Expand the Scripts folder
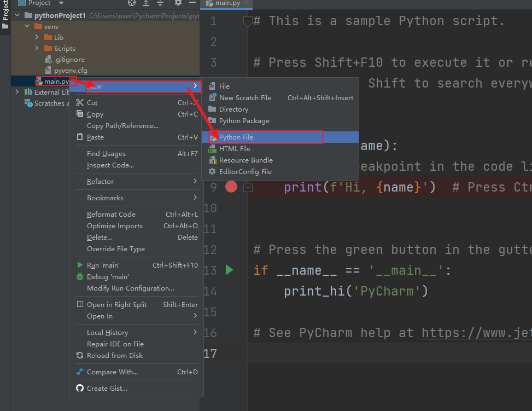This screenshot has width=532, height=411. coord(36,48)
